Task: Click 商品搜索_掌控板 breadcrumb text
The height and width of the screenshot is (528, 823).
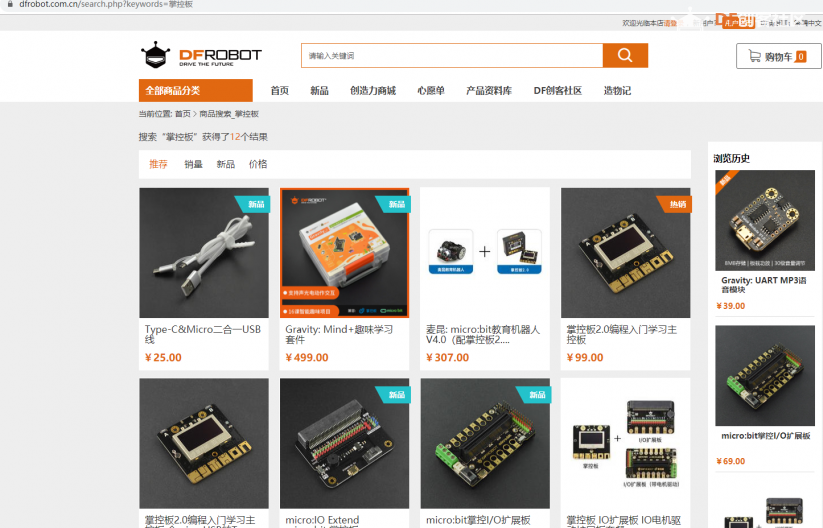Action: pos(229,114)
